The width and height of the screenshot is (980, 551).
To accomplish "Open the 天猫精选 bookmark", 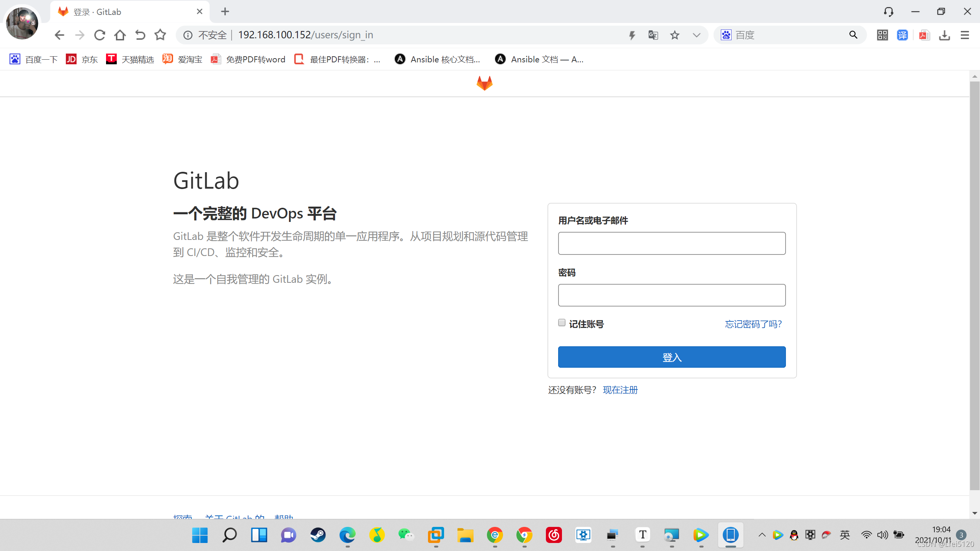I will tap(130, 59).
